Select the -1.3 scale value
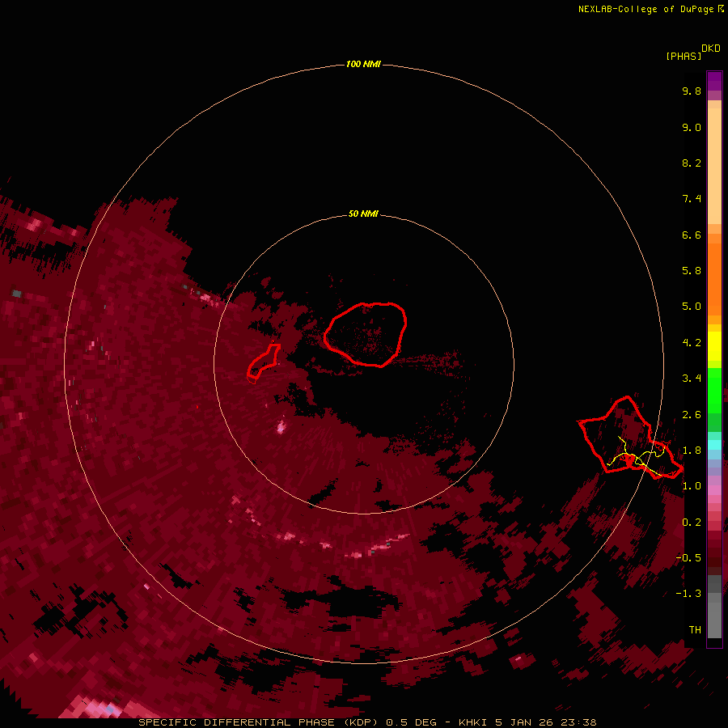The image size is (728, 728). coord(688,594)
